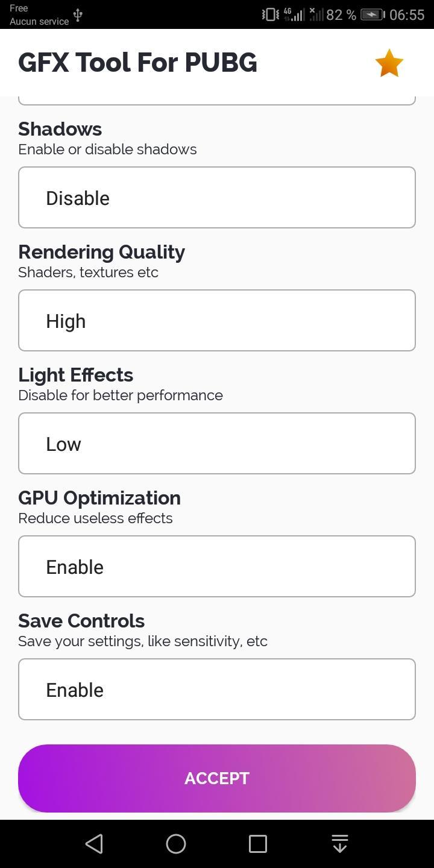Tap the orange star favorite icon

[x=389, y=63]
